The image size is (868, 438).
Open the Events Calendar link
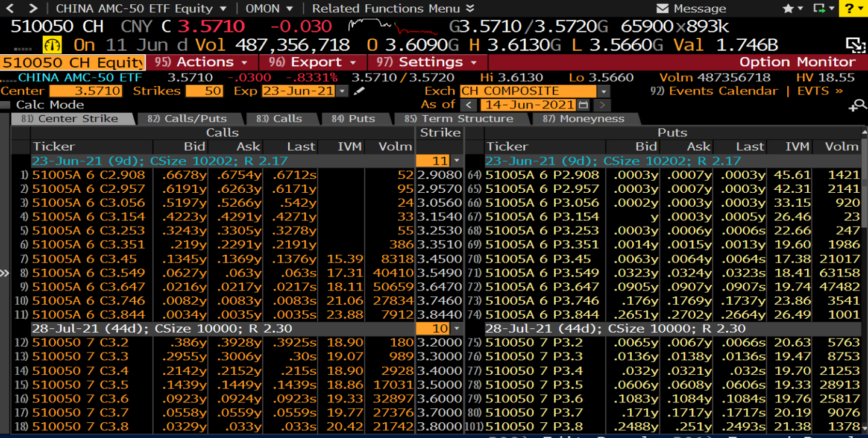(714, 91)
